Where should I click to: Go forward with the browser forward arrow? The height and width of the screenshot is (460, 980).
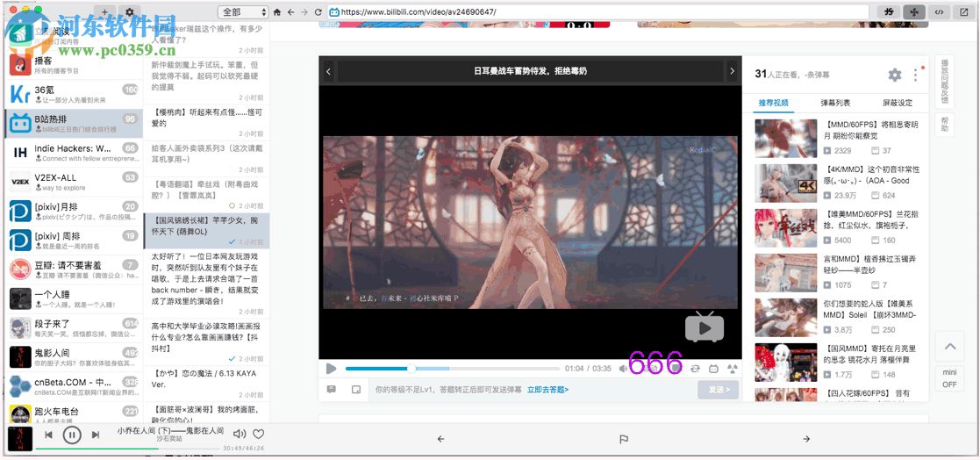[304, 12]
